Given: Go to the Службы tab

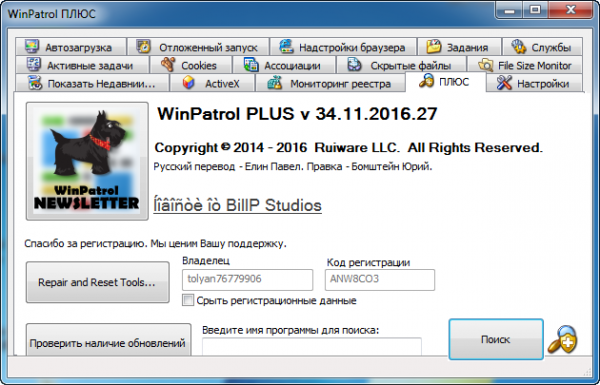Looking at the screenshot, I should coord(543,47).
